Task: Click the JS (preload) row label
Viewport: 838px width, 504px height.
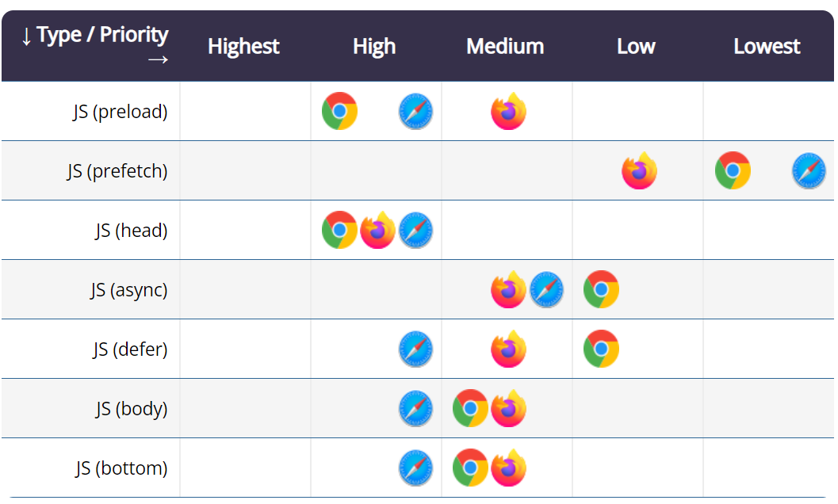Action: tap(121, 112)
